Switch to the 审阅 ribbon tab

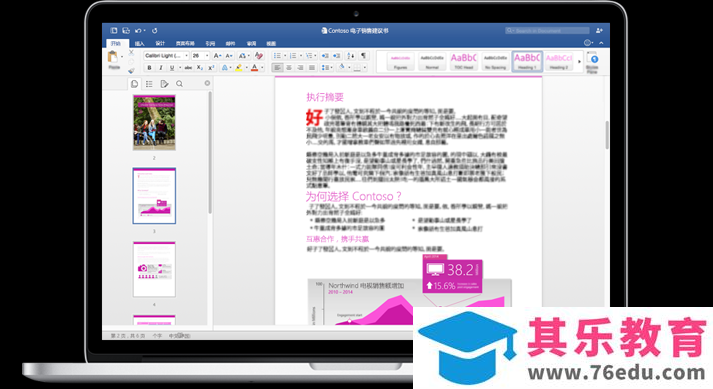point(251,44)
